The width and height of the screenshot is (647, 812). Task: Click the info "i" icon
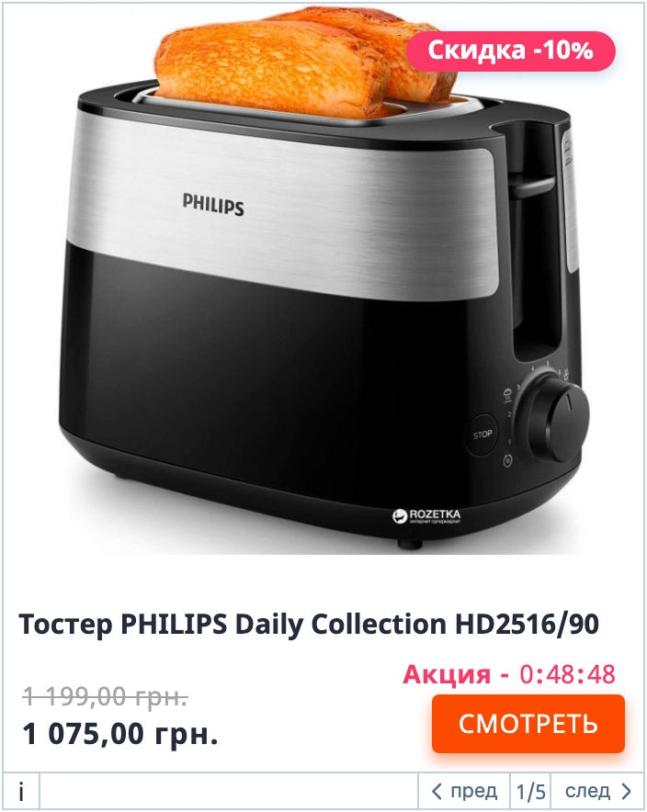coord(21,791)
